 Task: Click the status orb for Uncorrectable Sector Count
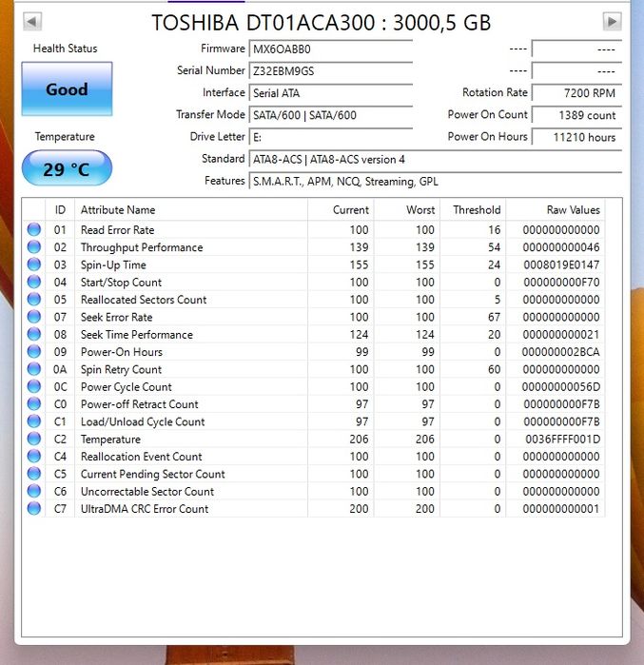coord(34,491)
